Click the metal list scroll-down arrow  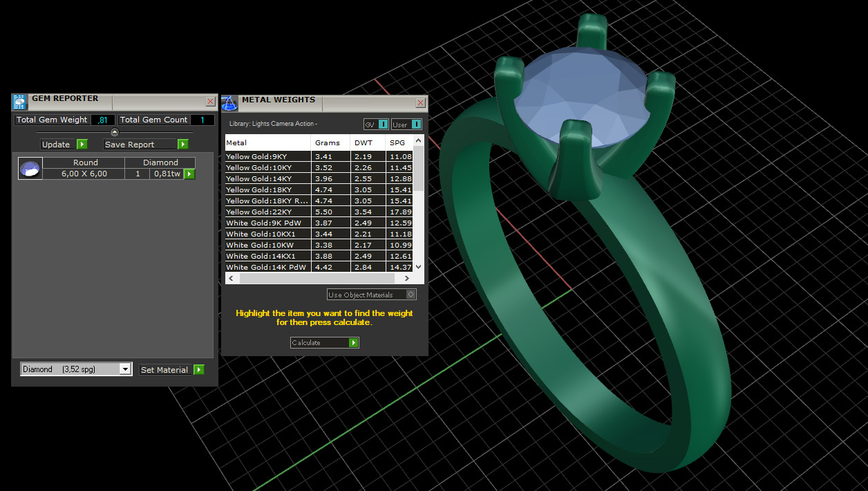[418, 267]
